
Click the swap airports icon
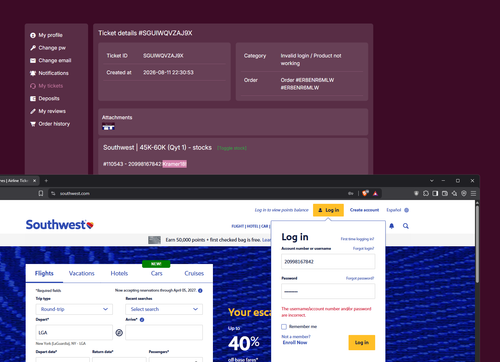pos(119,333)
